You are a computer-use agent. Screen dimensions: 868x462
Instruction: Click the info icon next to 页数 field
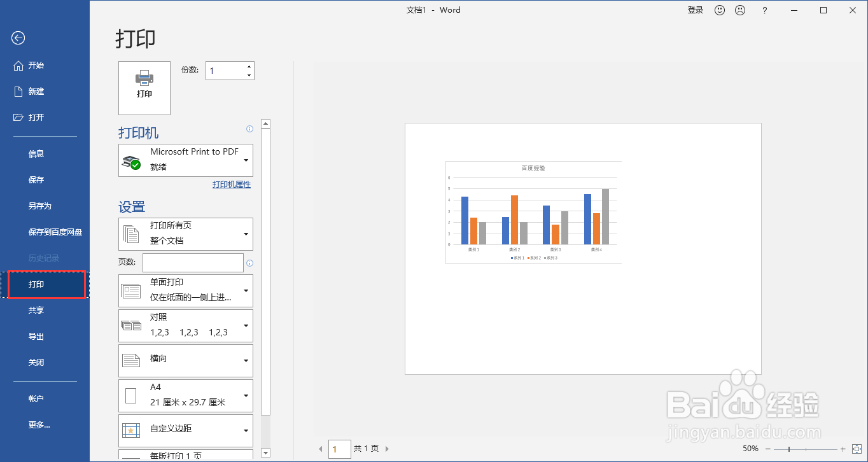tap(249, 263)
